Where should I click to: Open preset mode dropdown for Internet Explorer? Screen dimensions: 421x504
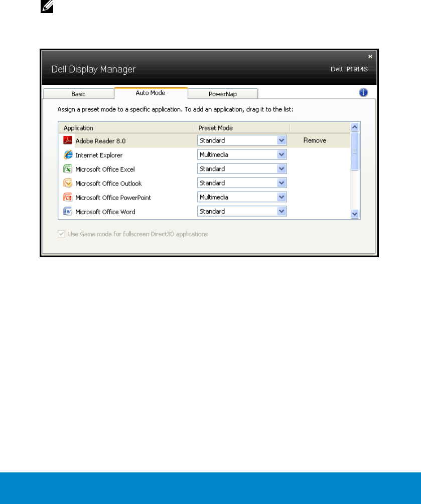(242, 154)
